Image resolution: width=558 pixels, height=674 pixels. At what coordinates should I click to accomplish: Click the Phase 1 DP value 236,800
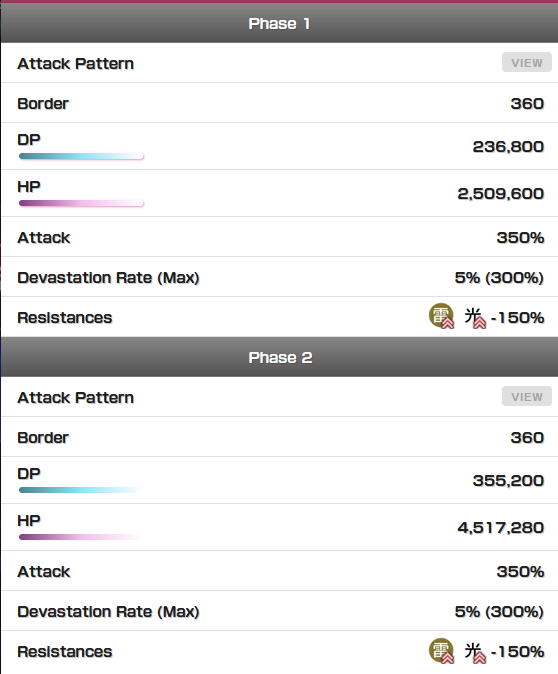click(x=509, y=147)
